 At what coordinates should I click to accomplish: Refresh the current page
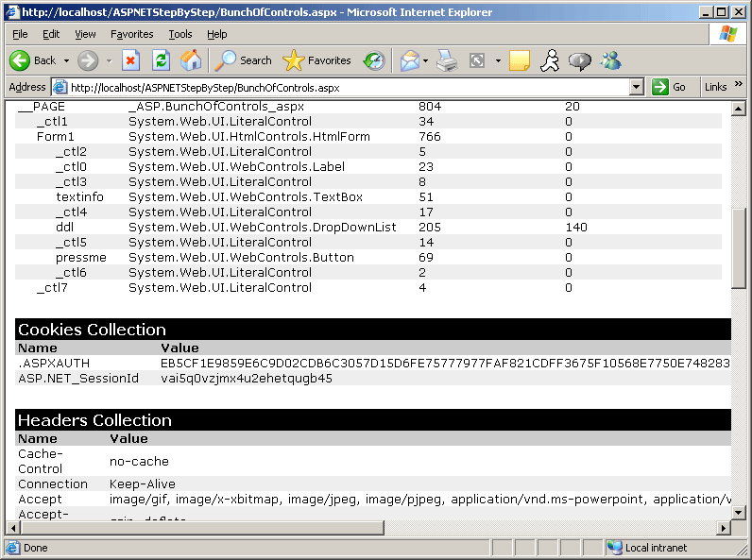[161, 60]
